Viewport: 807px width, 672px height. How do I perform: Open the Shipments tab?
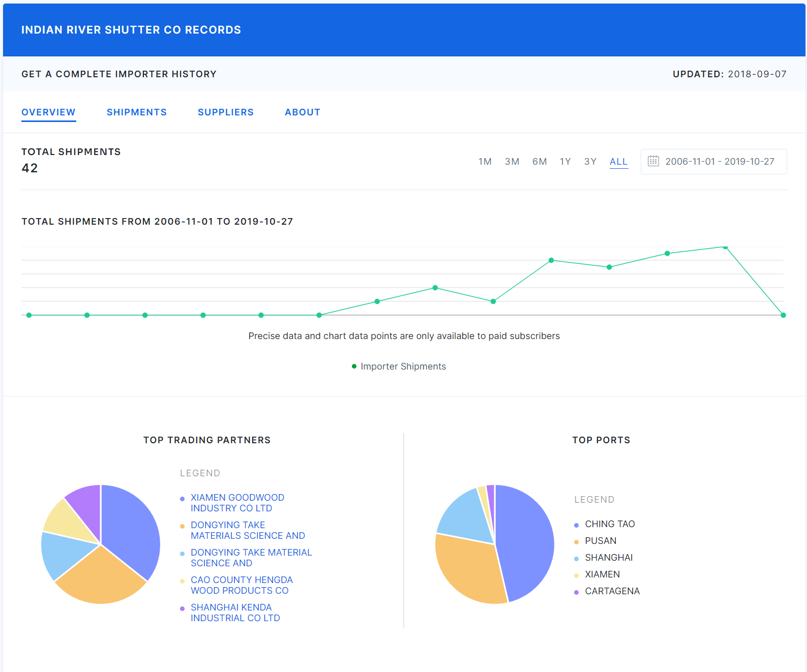coord(136,112)
